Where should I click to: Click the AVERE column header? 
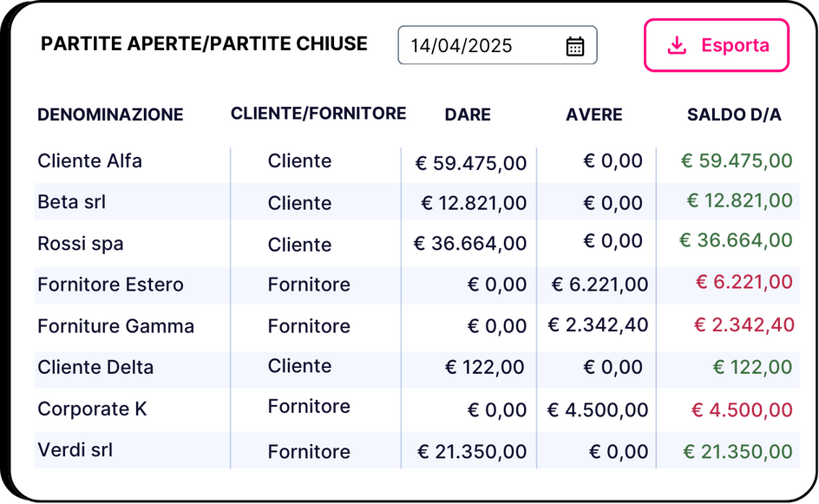594,115
